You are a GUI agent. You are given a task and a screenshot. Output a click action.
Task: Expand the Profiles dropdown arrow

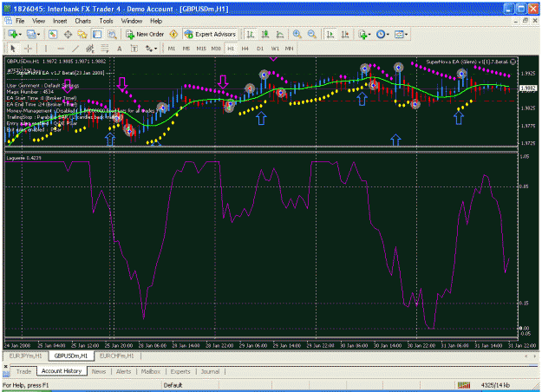pos(39,35)
